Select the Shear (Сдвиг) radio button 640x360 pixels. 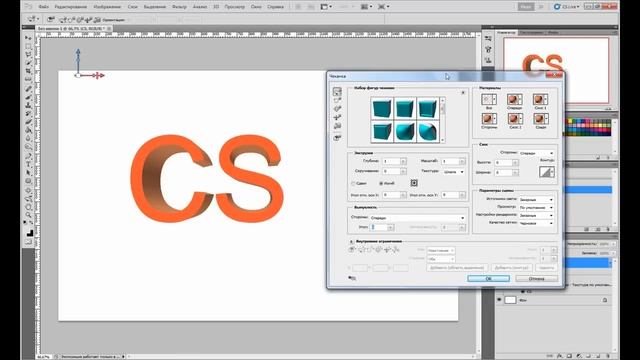353,184
